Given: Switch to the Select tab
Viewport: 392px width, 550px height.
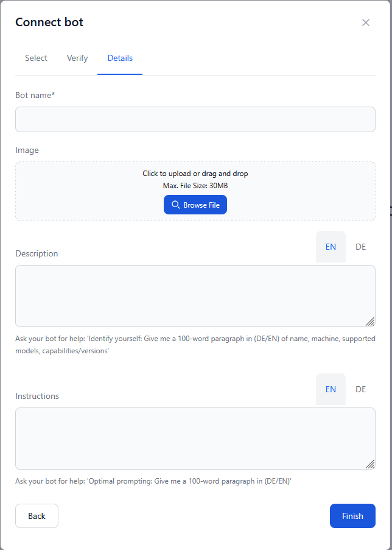Looking at the screenshot, I should pos(36,58).
